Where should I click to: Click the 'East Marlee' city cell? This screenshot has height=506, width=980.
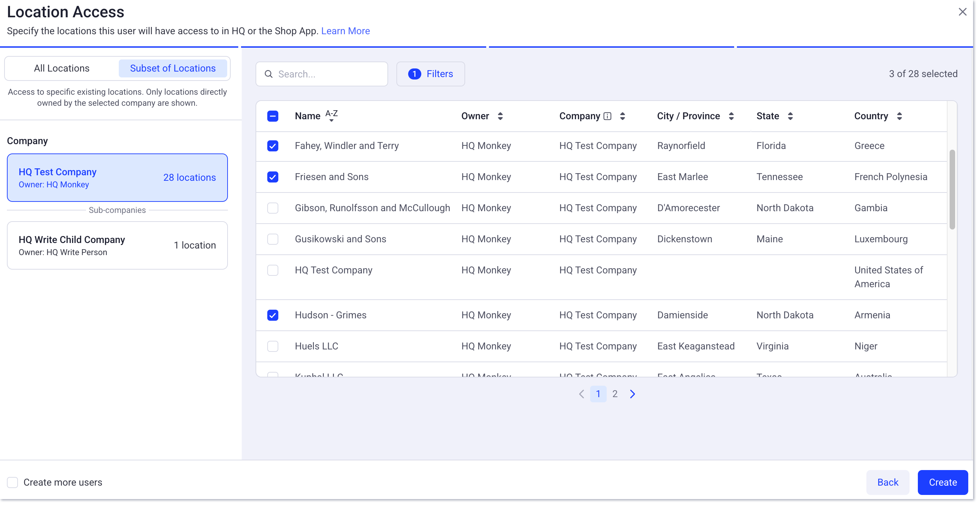coord(682,177)
